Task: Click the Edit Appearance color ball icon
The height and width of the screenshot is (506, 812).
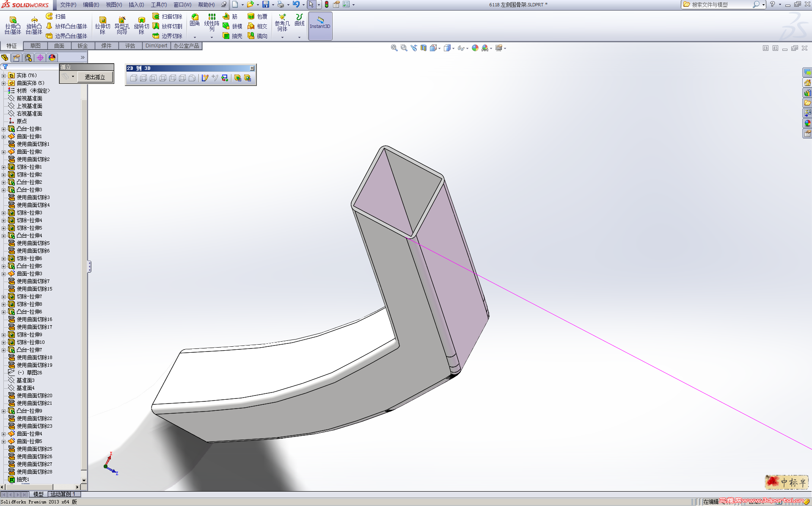Action: [475, 48]
